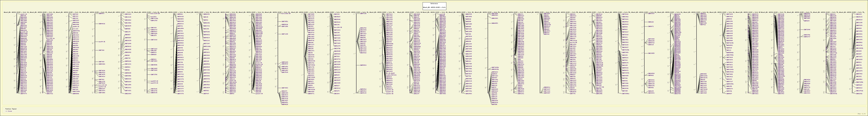Click locus IWB59924
868x116 pixels.
(363, 65)
